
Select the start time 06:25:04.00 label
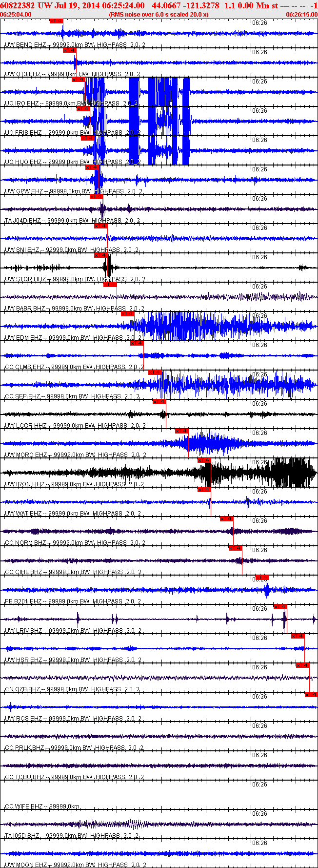[16, 15]
